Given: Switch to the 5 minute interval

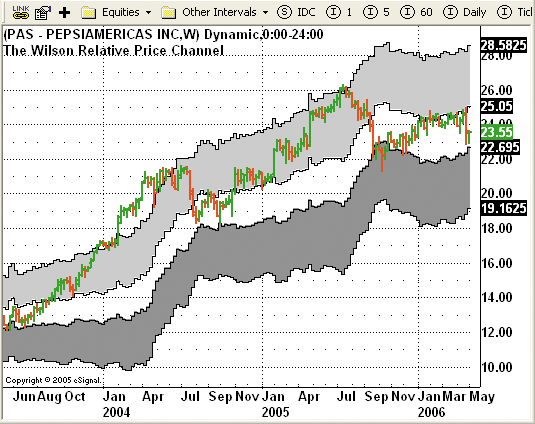Looking at the screenshot, I should [x=386, y=13].
